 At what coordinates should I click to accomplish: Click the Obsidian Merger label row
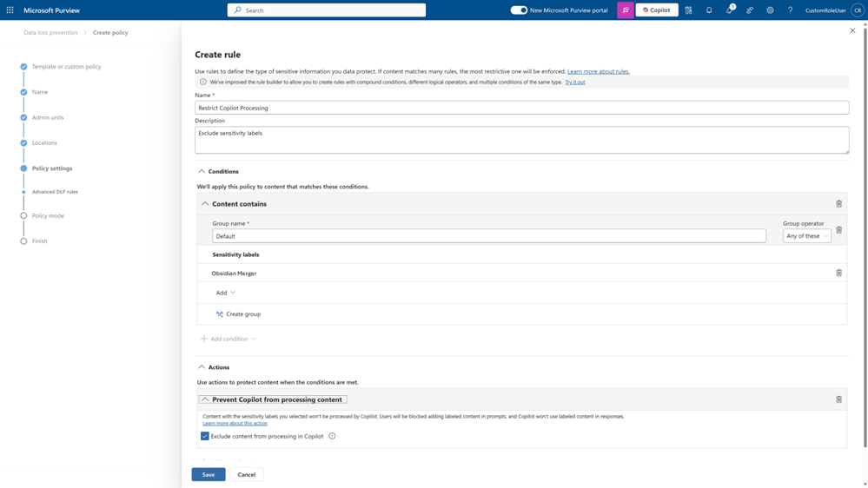(x=521, y=273)
